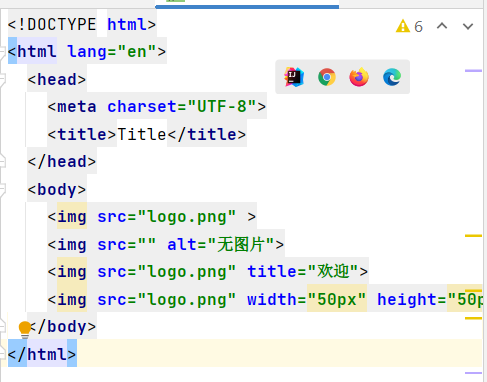Click the empty src="" attribute
Image resolution: width=487 pixels, height=382 pixels.
click(127, 244)
